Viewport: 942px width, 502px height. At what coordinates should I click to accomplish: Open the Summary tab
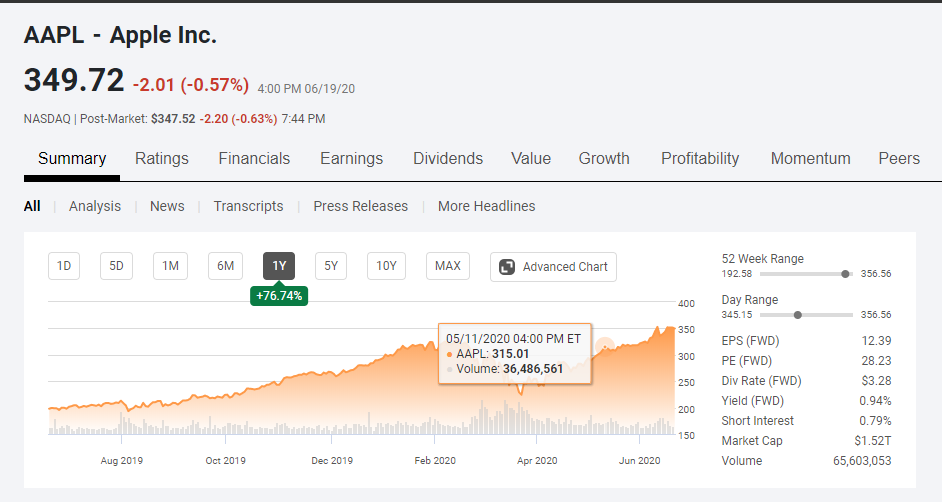coord(72,159)
